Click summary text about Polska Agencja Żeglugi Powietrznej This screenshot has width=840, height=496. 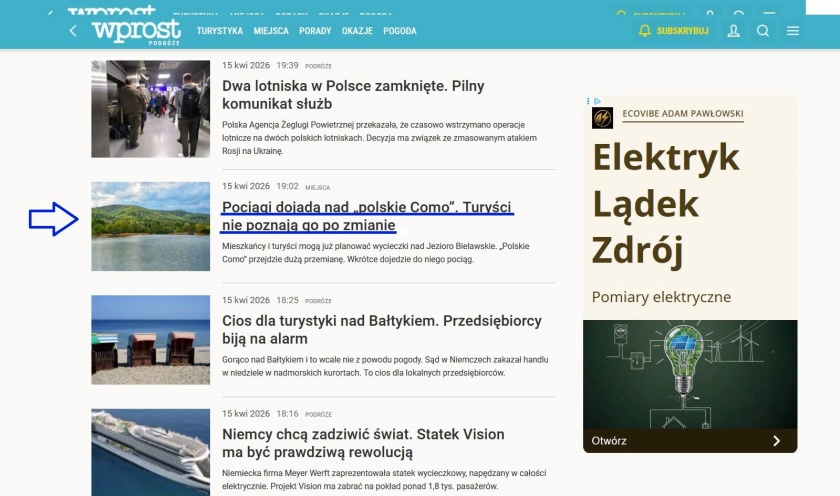379,138
